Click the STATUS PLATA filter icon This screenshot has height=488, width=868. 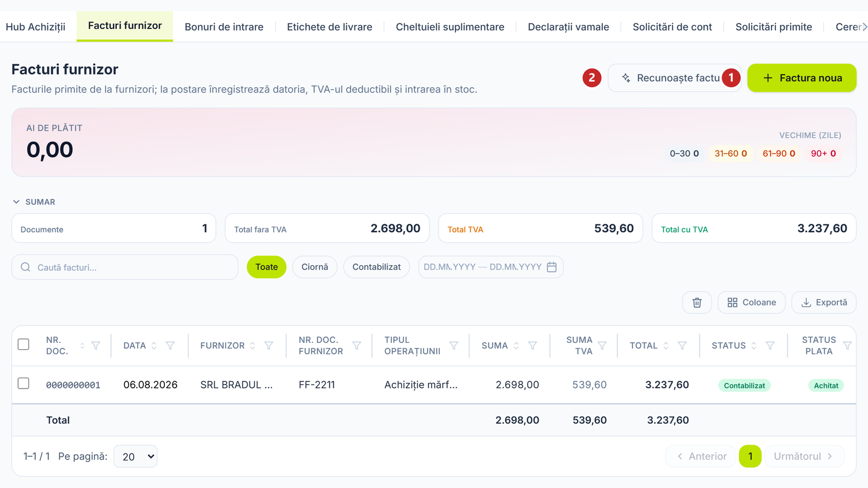point(847,346)
